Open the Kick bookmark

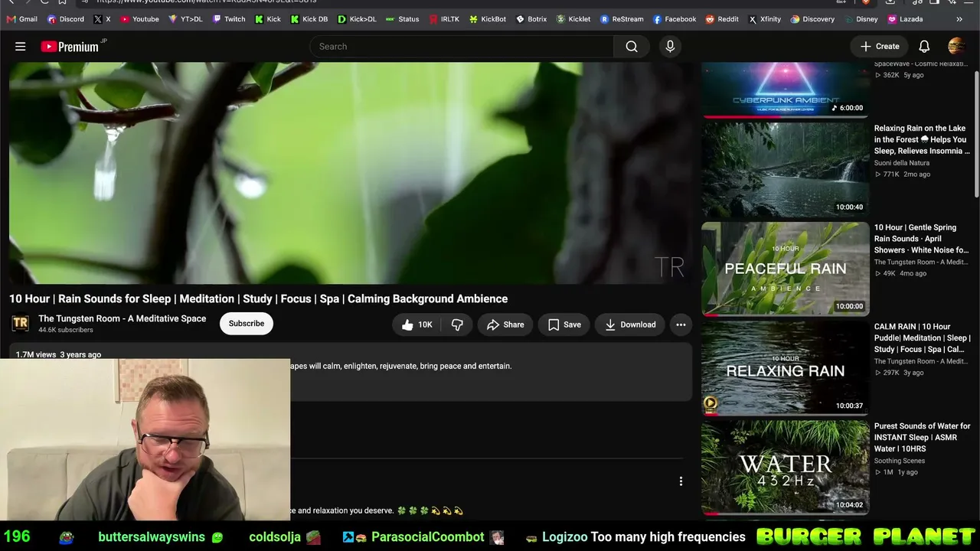click(x=268, y=19)
